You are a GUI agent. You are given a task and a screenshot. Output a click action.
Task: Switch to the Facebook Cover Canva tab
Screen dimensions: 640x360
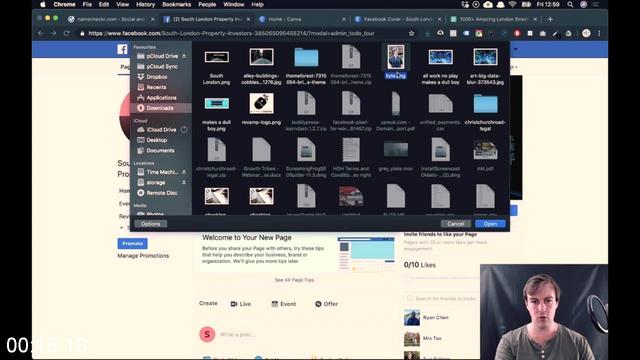coord(397,19)
